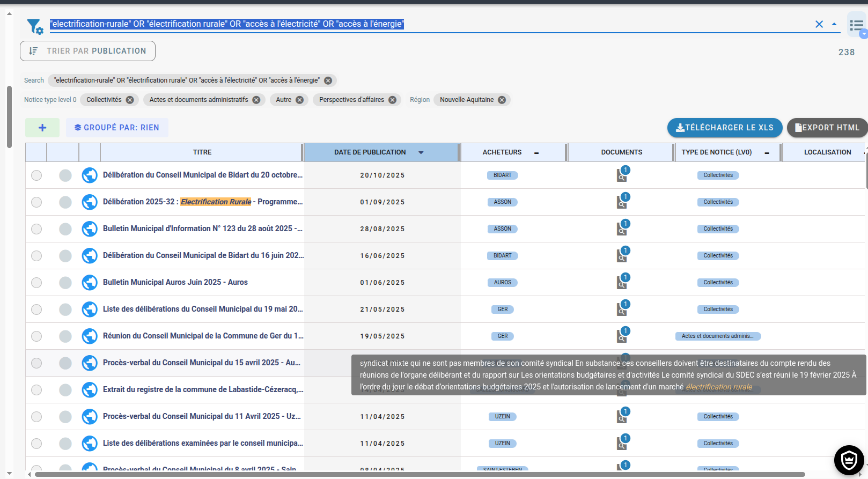The height and width of the screenshot is (479, 868).
Task: View document for 11/04/2025 Procès-verbal Uzein
Action: tap(622, 416)
